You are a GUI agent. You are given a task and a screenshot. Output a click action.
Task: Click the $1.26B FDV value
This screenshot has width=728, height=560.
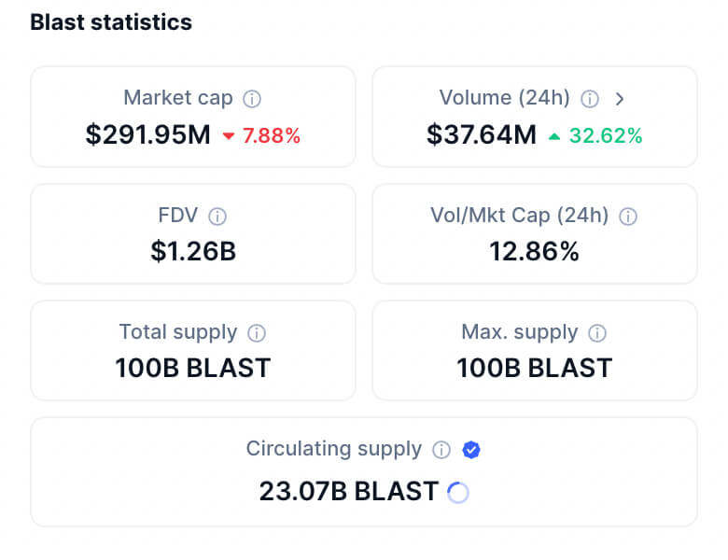(193, 252)
